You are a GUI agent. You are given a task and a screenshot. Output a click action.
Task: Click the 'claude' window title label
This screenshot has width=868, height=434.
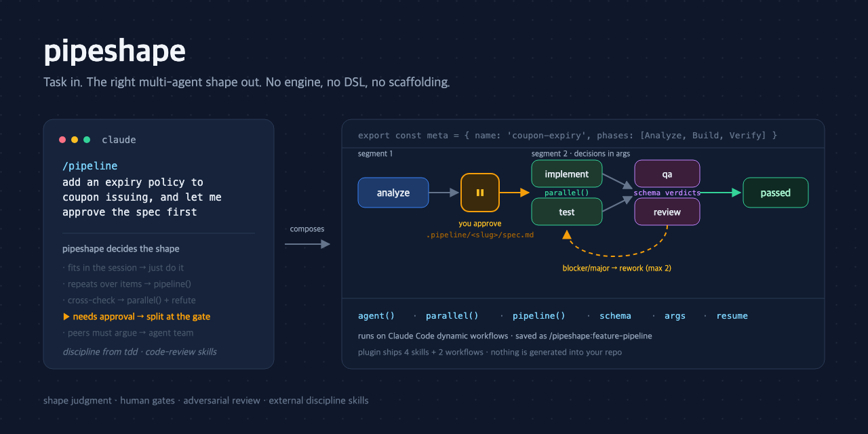[119, 140]
